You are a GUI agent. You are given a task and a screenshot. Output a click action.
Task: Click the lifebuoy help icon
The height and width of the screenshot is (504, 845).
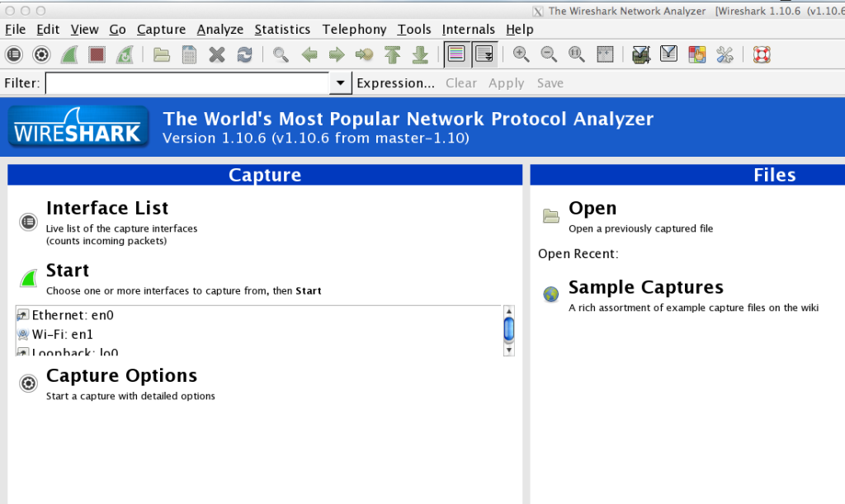(x=761, y=55)
